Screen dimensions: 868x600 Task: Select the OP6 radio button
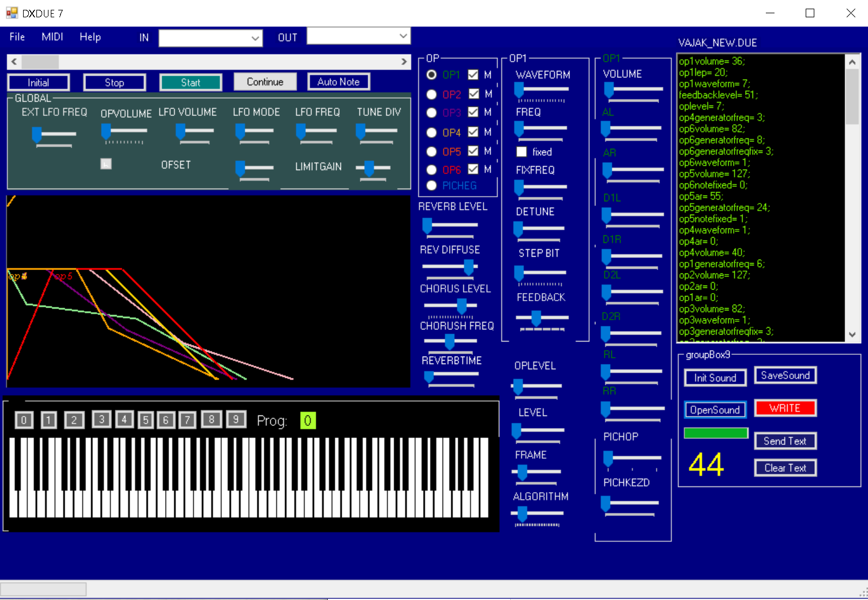432,170
